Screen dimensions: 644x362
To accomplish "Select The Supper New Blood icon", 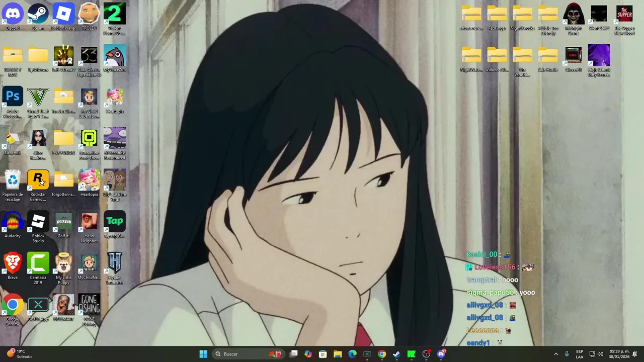I will [624, 20].
